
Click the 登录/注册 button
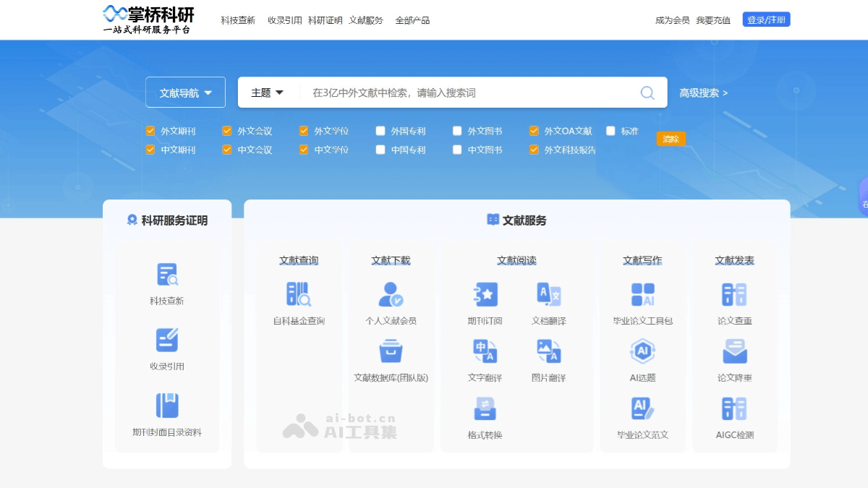[766, 20]
